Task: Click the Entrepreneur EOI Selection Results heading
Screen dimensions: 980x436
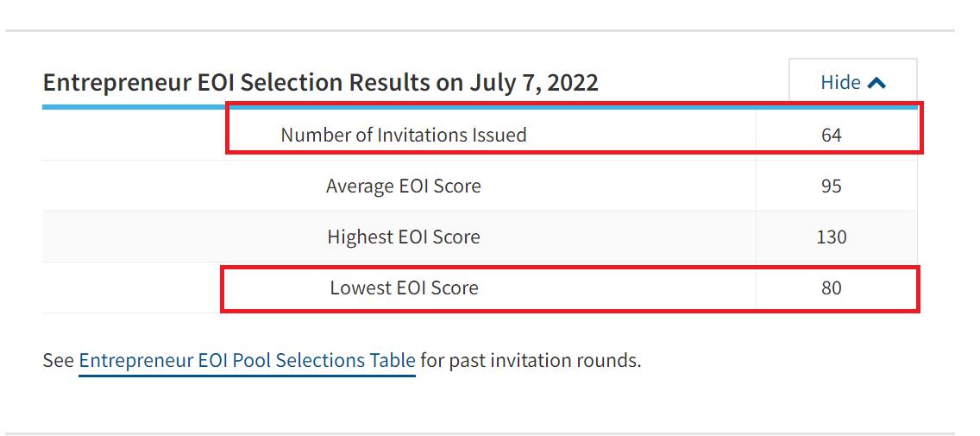Action: (320, 83)
